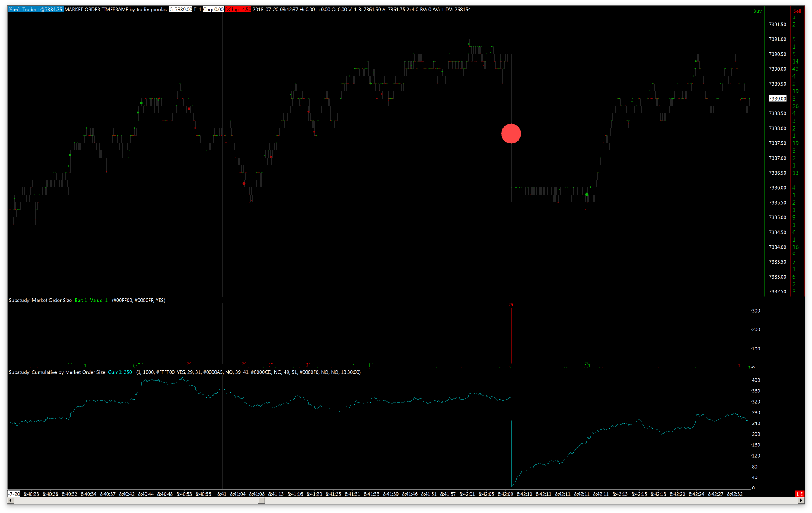Click the highlighted 7389.00 price label
812x513 pixels.
[778, 99]
